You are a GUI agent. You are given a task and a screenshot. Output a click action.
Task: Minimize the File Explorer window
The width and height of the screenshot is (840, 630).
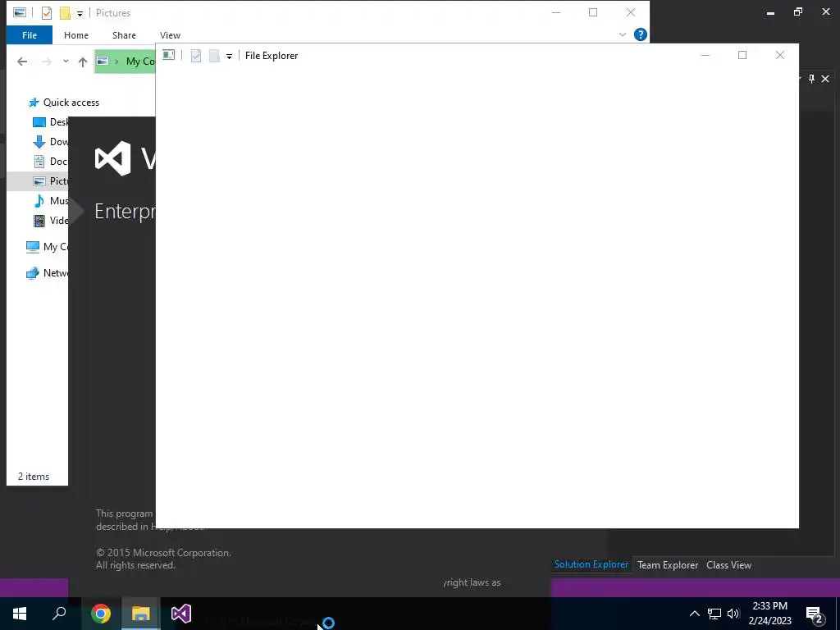(705, 55)
